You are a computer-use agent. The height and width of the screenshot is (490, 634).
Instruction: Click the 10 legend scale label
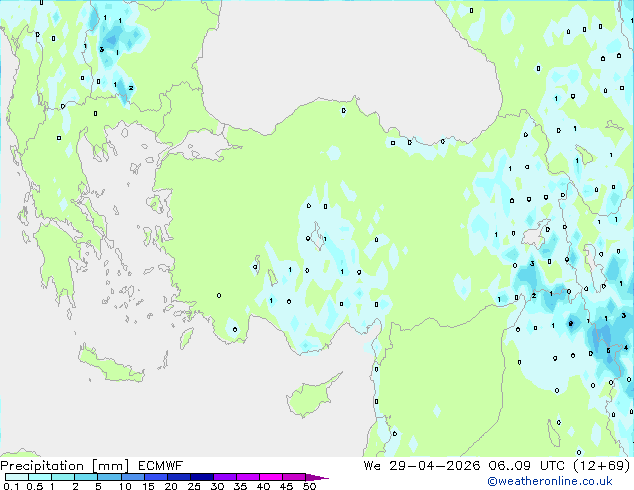tap(125, 486)
